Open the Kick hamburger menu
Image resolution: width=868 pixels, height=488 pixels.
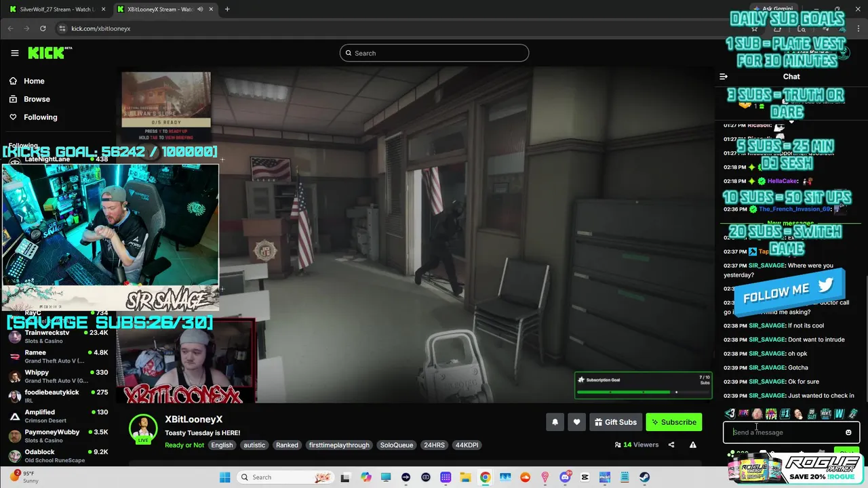[x=15, y=53]
